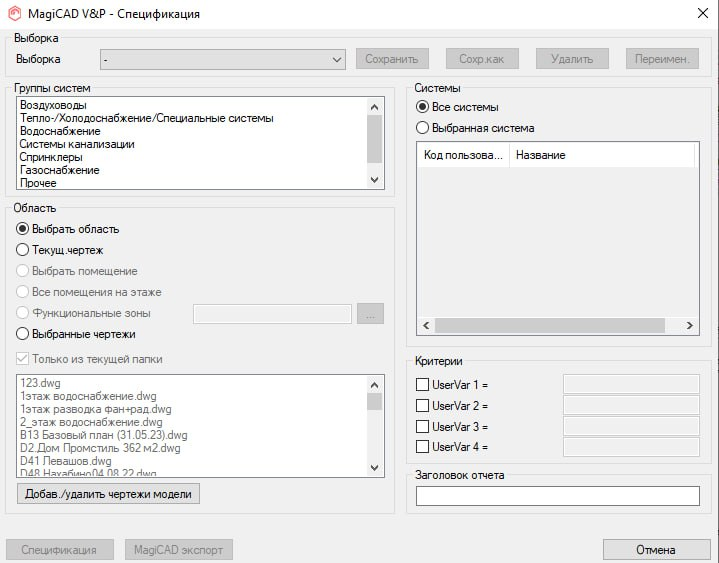Close the Спецификация dialog window
The height and width of the screenshot is (563, 719).
(x=696, y=14)
